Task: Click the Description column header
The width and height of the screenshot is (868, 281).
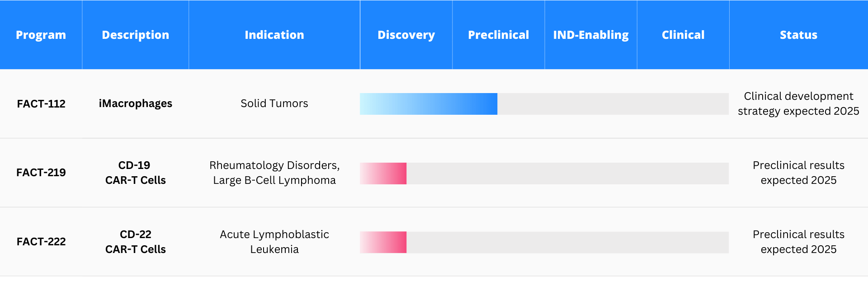Action: pos(135,35)
